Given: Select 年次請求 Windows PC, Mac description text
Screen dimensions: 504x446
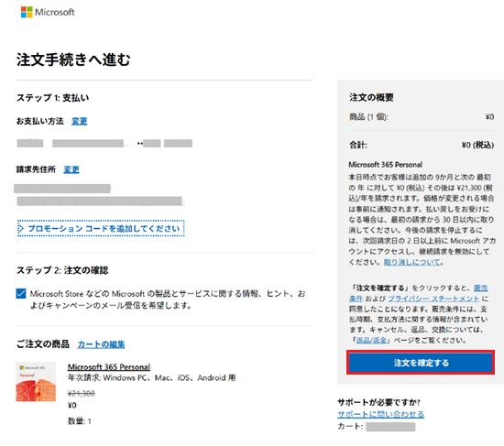Looking at the screenshot, I should click(x=151, y=377).
